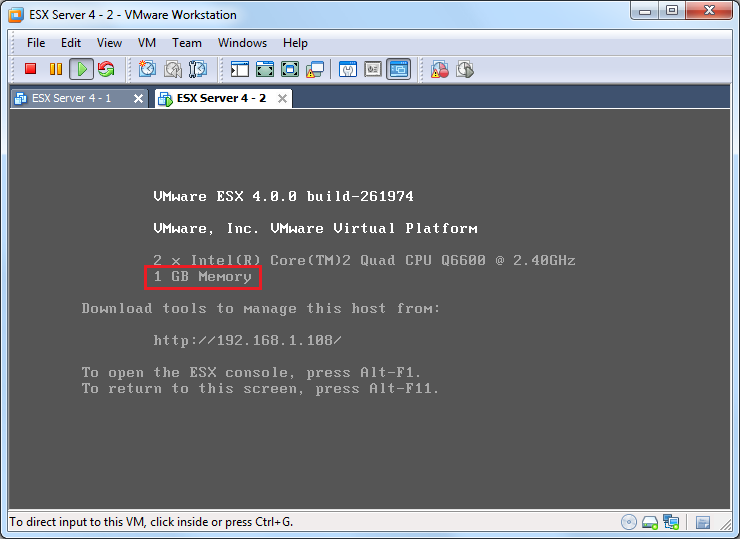740x539 pixels.
Task: Click the green Power On play button
Action: coord(82,69)
